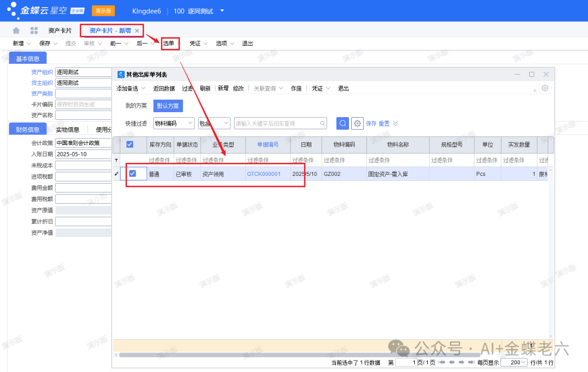Expand filter panel with double chevron
The image size is (588, 372).
tap(396, 124)
